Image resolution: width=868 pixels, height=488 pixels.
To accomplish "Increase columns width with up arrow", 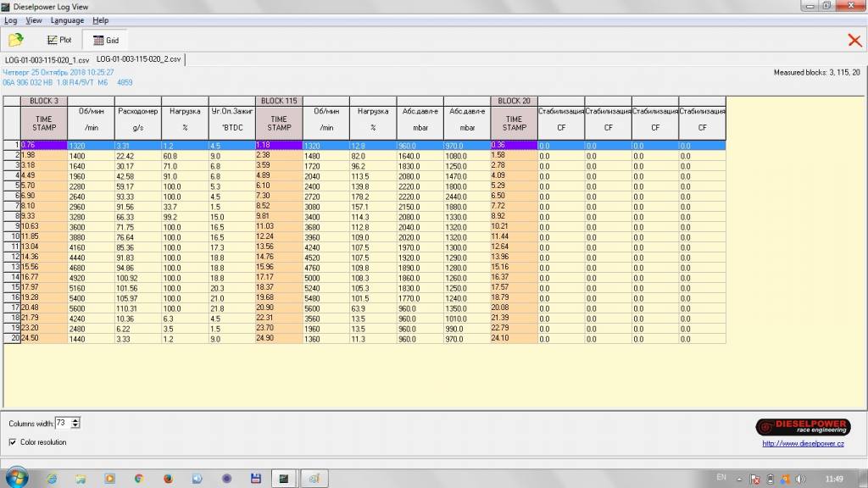I will [x=76, y=419].
